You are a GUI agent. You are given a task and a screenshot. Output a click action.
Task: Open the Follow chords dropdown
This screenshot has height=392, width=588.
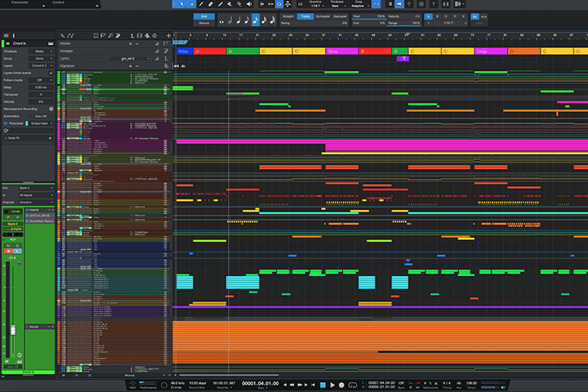[x=41, y=80]
